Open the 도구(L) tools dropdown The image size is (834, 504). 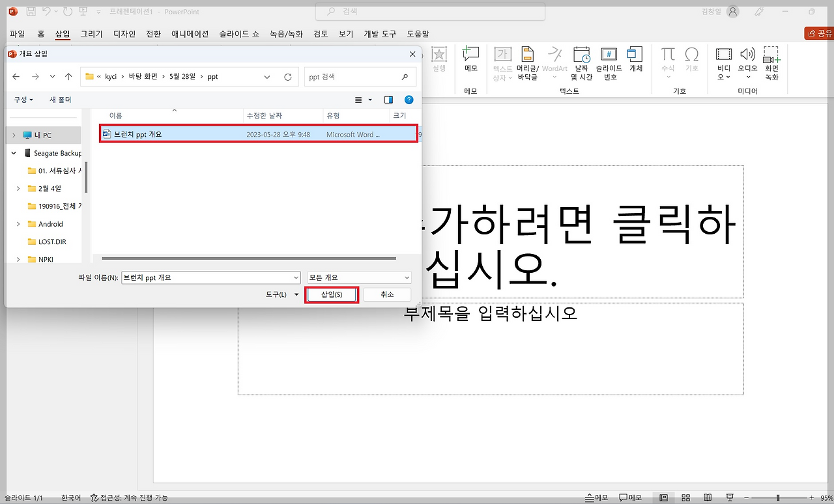point(282,295)
